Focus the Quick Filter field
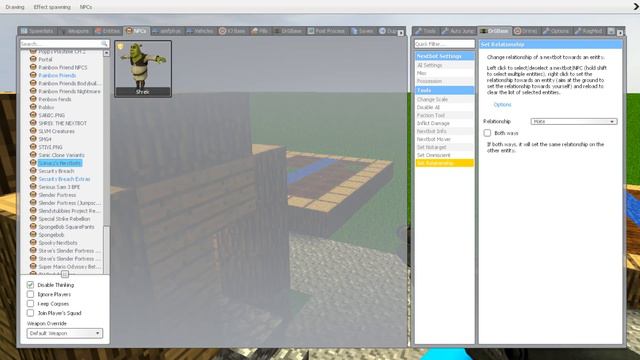 tap(444, 44)
